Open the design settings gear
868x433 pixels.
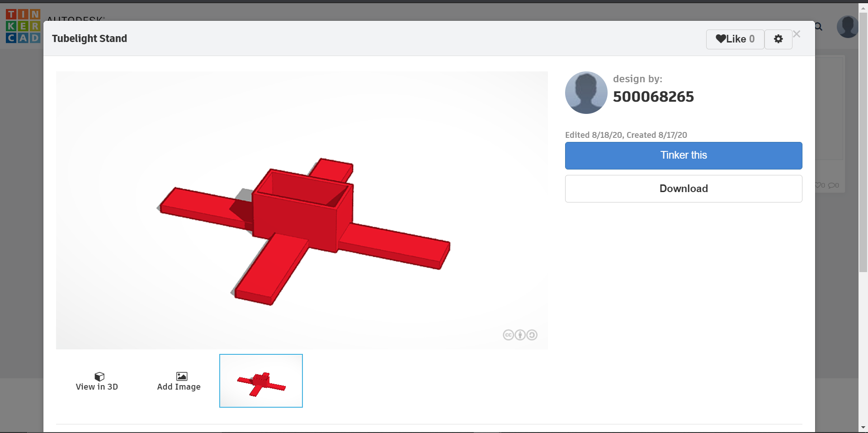(x=778, y=39)
